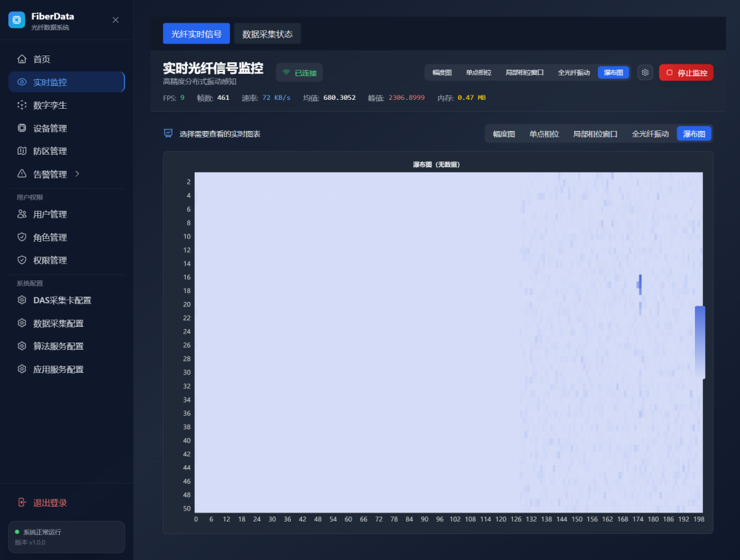Click the 设备管理 chip icon
This screenshot has width=740, height=560.
[x=22, y=128]
